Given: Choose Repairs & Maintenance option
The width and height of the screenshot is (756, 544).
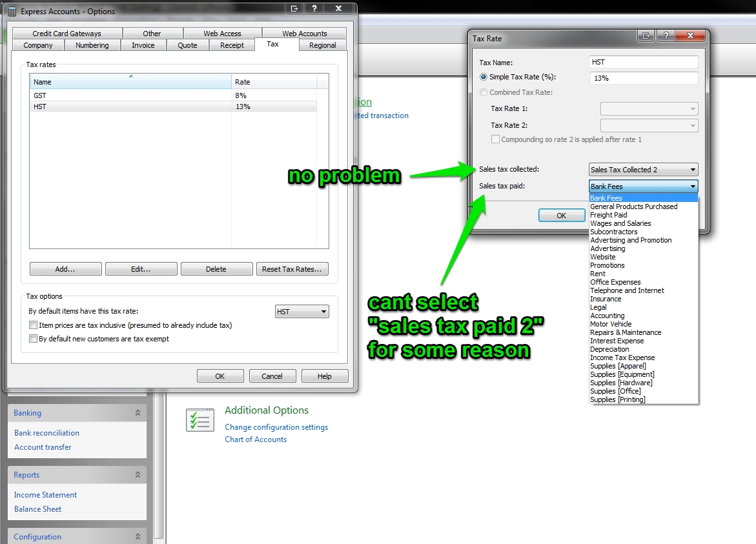Looking at the screenshot, I should 644,332.
